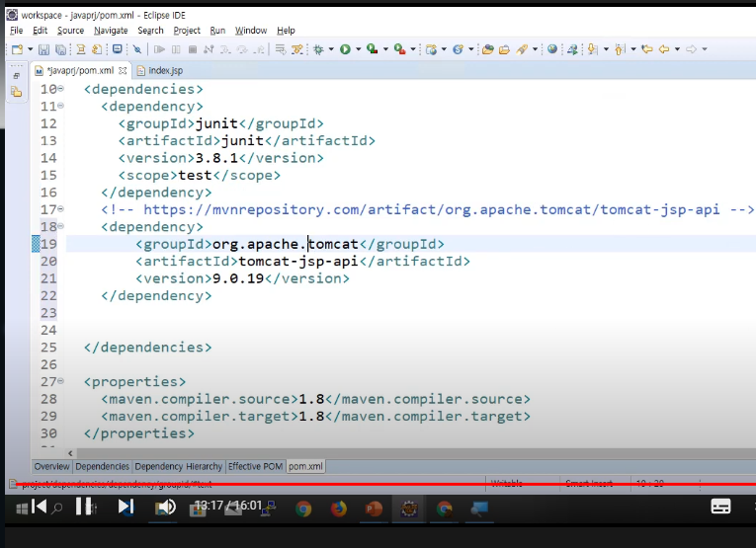Toggle Skip All Breakpoints icon
The width and height of the screenshot is (756, 548).
click(x=137, y=49)
